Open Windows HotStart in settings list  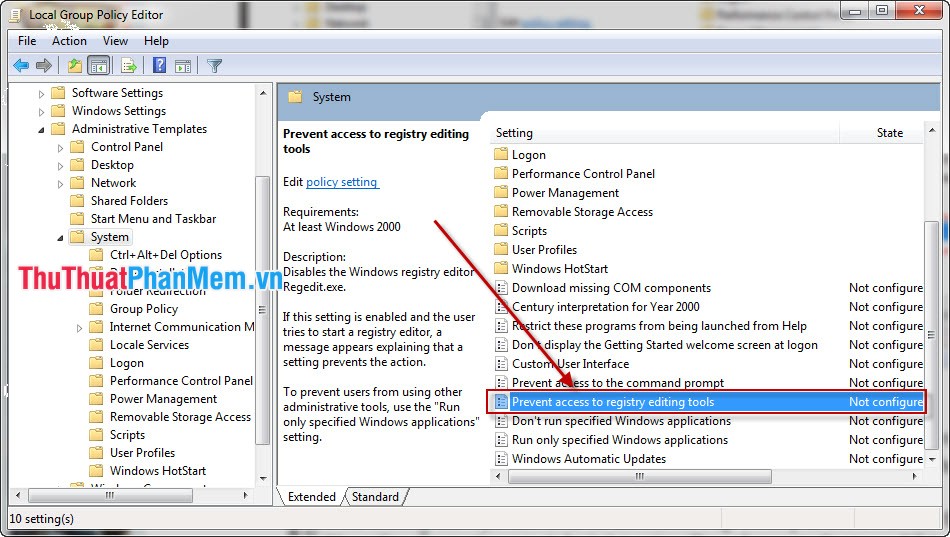[x=559, y=268]
